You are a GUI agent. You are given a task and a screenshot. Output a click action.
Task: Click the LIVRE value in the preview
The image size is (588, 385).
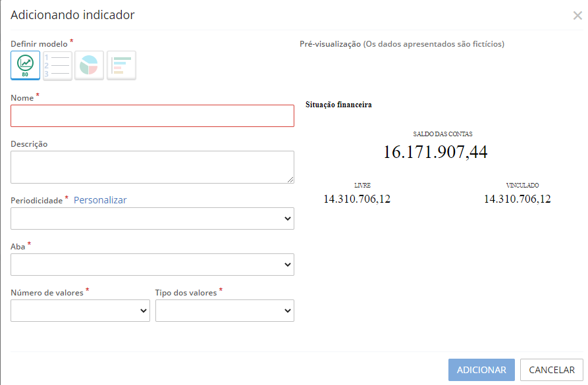click(356, 199)
